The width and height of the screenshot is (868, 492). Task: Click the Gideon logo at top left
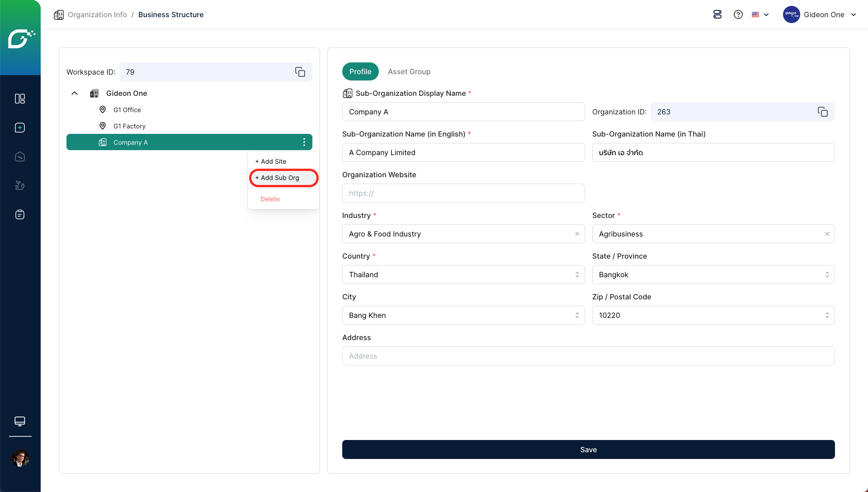click(20, 38)
